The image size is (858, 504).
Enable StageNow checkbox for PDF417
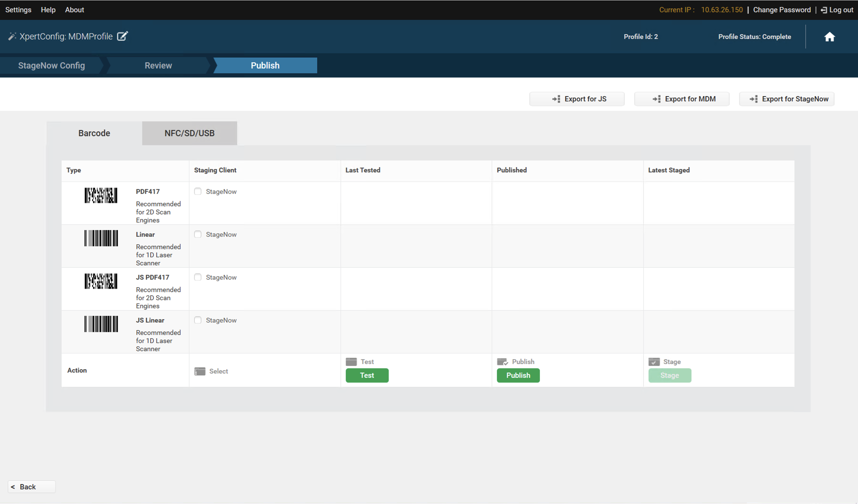[x=198, y=191]
